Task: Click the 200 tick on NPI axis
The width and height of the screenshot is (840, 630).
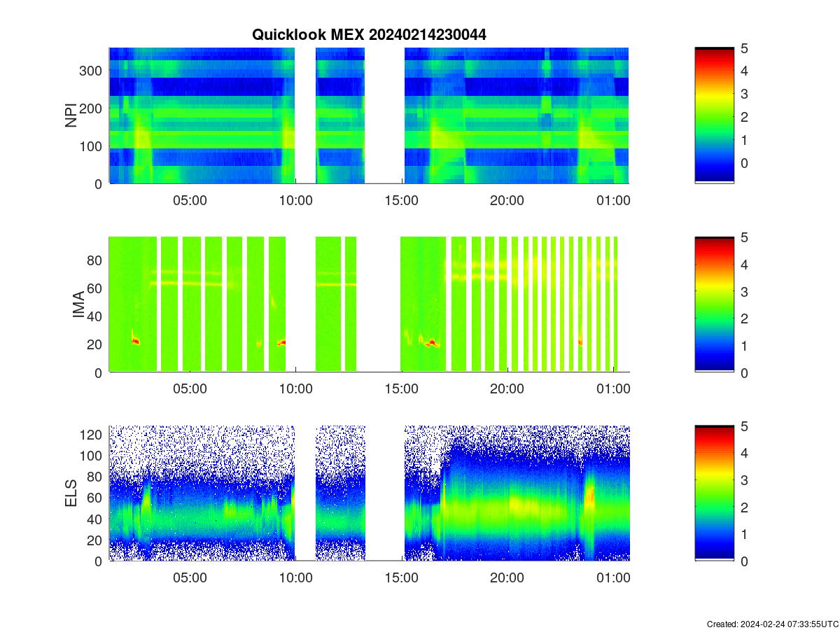Action: pyautogui.click(x=91, y=108)
